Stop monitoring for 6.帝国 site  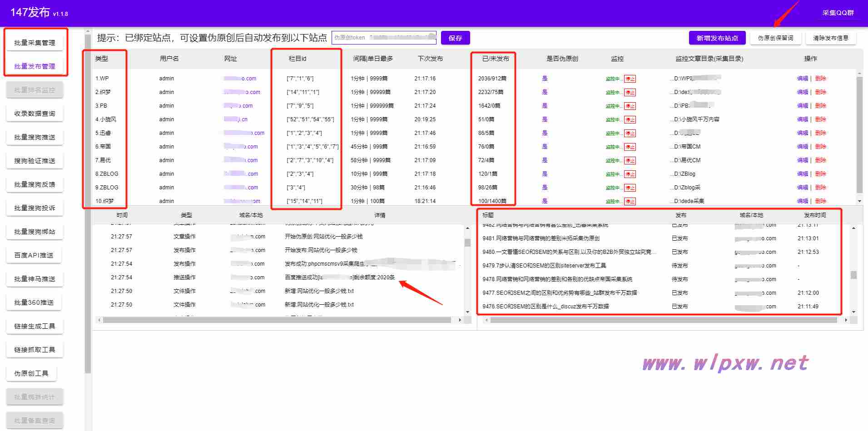point(630,147)
